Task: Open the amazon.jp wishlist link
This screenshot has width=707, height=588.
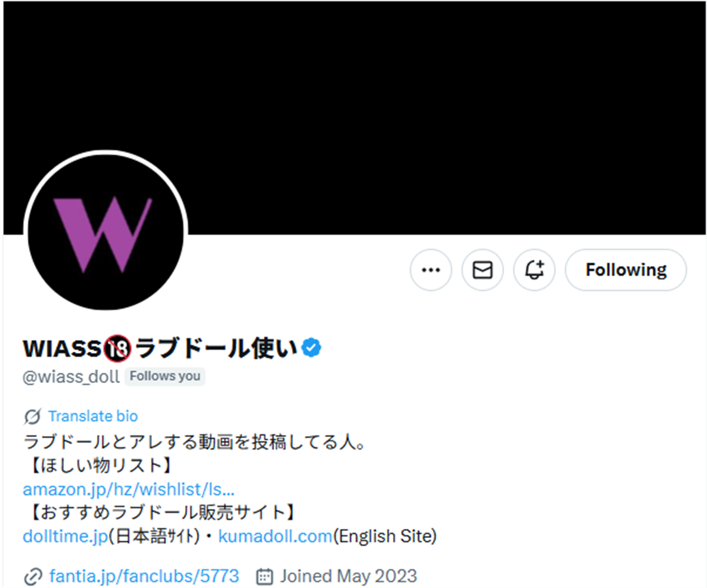Action: tap(128, 488)
